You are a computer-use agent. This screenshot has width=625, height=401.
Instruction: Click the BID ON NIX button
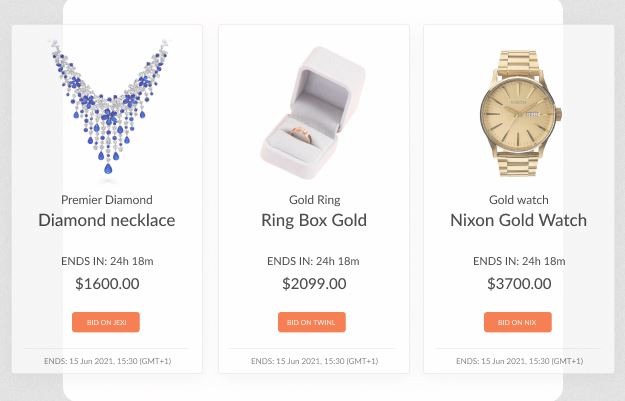click(518, 322)
